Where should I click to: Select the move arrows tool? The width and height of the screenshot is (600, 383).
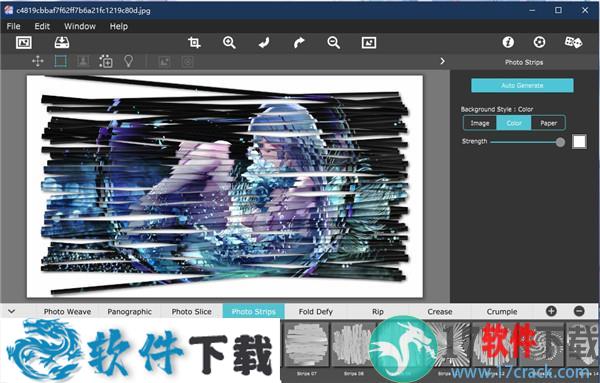point(38,61)
